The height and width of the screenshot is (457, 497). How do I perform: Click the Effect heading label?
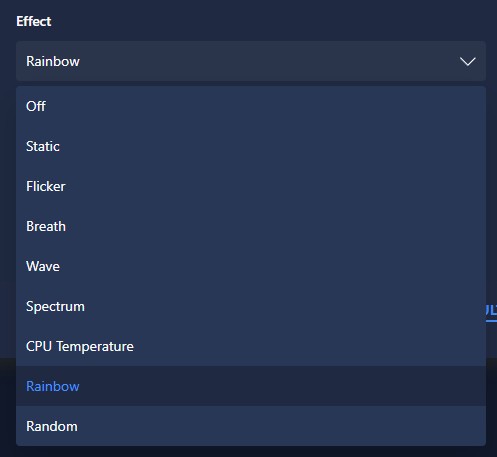tap(34, 21)
